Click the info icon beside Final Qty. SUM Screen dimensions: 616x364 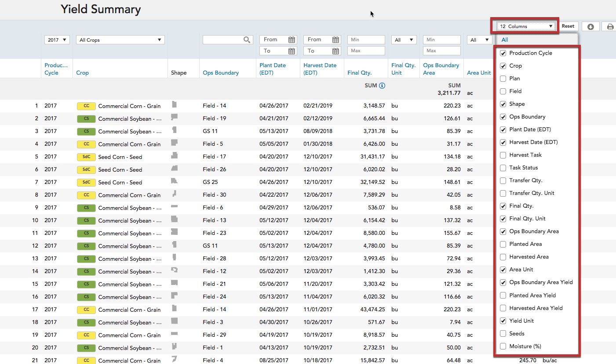click(382, 86)
